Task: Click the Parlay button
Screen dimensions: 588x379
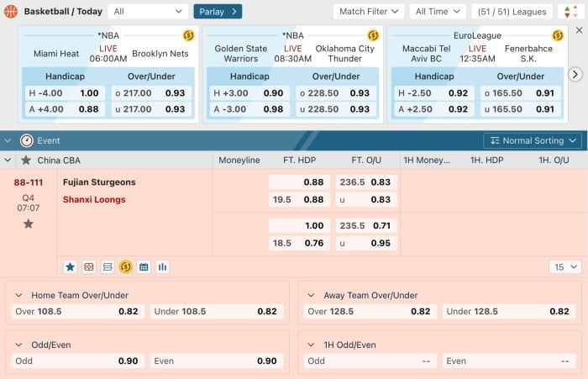Action: coord(218,12)
